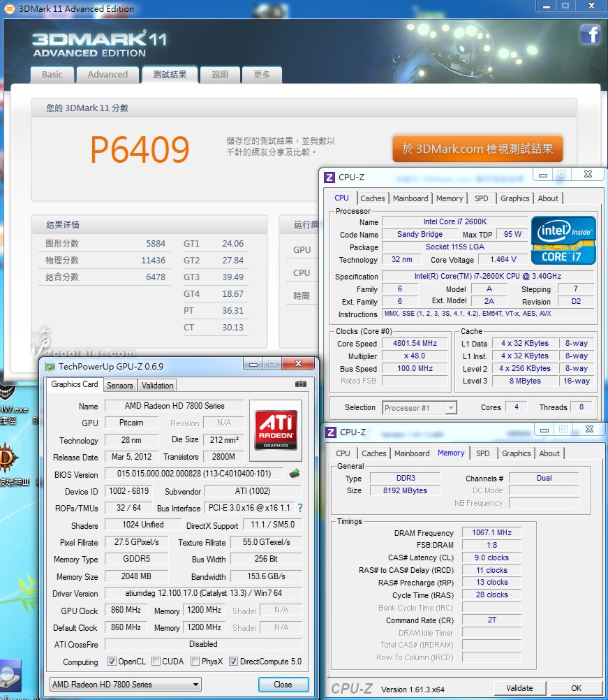This screenshot has width=608, height=700.
Task: Click the Specification i7-2600K CPU @ 3.40GHz text
Action: click(488, 277)
